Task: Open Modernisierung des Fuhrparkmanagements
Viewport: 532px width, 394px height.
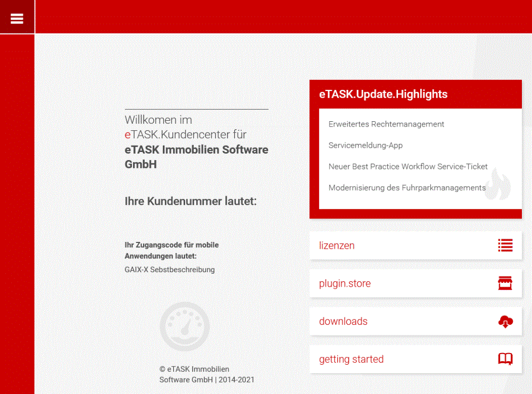Action: pyautogui.click(x=407, y=188)
